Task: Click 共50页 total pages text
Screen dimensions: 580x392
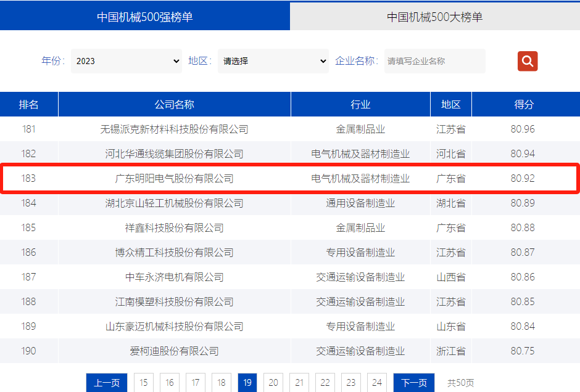Action: (x=460, y=383)
